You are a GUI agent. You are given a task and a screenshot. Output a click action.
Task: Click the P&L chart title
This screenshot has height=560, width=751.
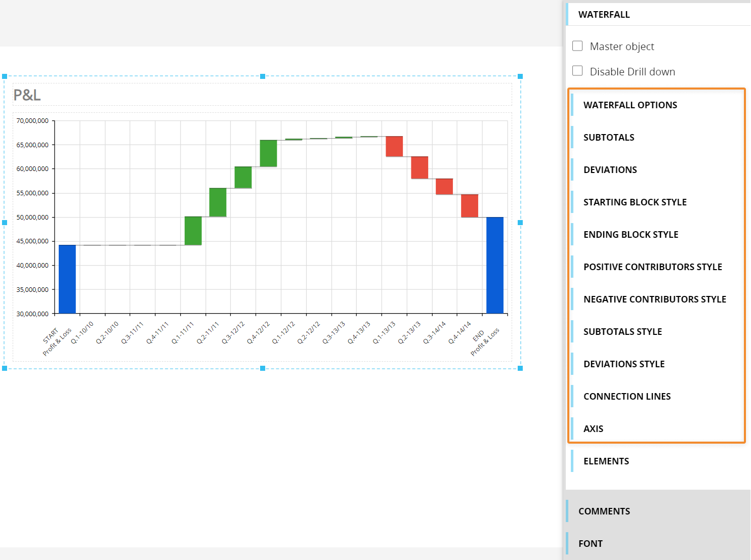pos(27,95)
